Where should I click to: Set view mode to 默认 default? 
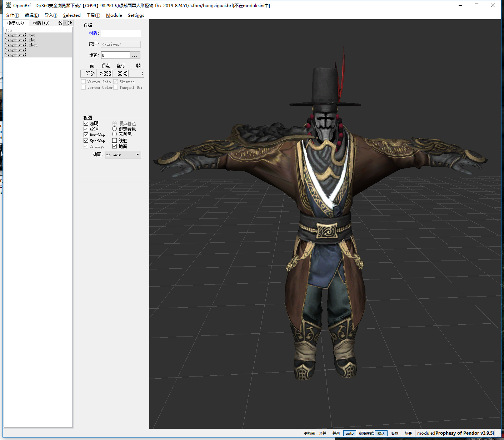(381, 433)
